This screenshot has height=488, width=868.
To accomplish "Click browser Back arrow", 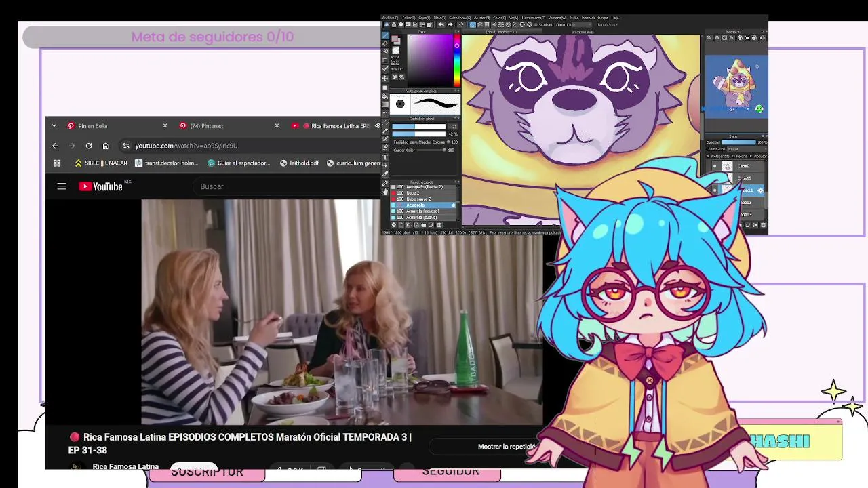I will pyautogui.click(x=55, y=146).
